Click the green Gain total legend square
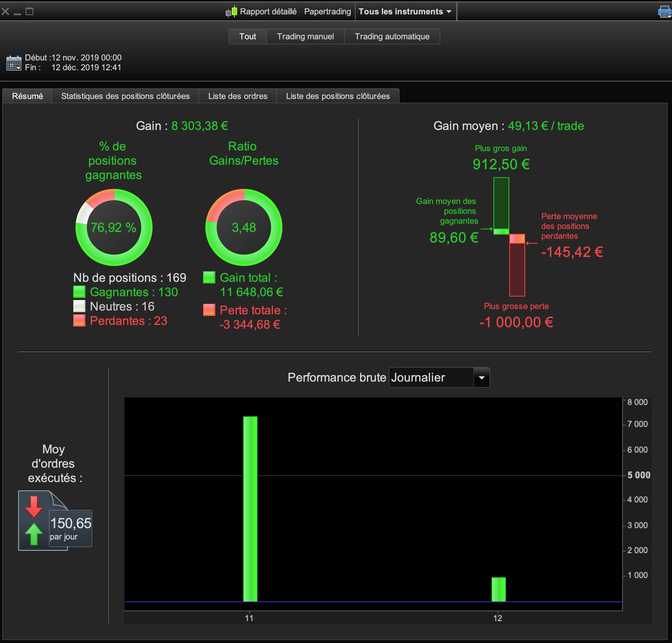The image size is (672, 643). [x=209, y=277]
